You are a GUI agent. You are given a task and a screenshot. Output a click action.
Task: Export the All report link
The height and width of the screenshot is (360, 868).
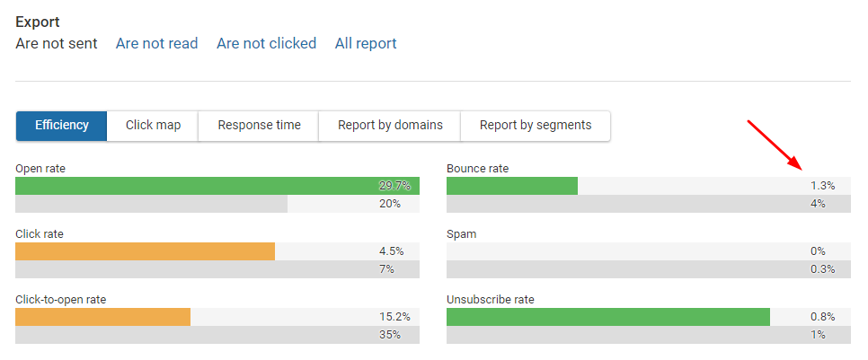point(366,43)
